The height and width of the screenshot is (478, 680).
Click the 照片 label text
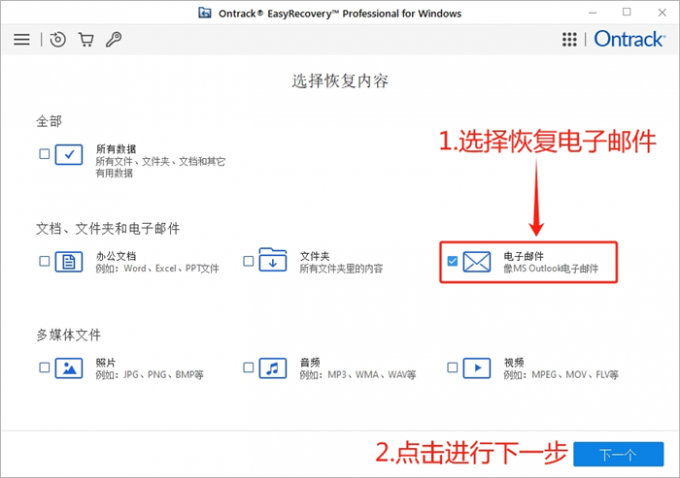pyautogui.click(x=106, y=363)
